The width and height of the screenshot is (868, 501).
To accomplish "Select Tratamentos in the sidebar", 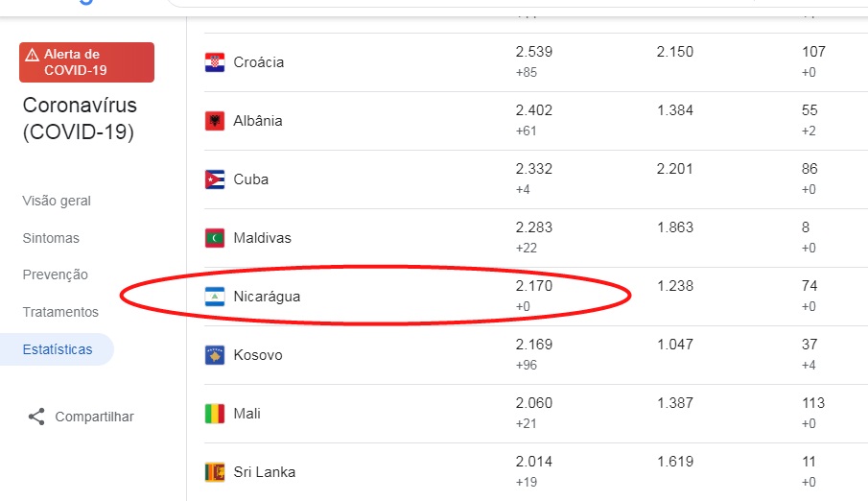I will (60, 312).
